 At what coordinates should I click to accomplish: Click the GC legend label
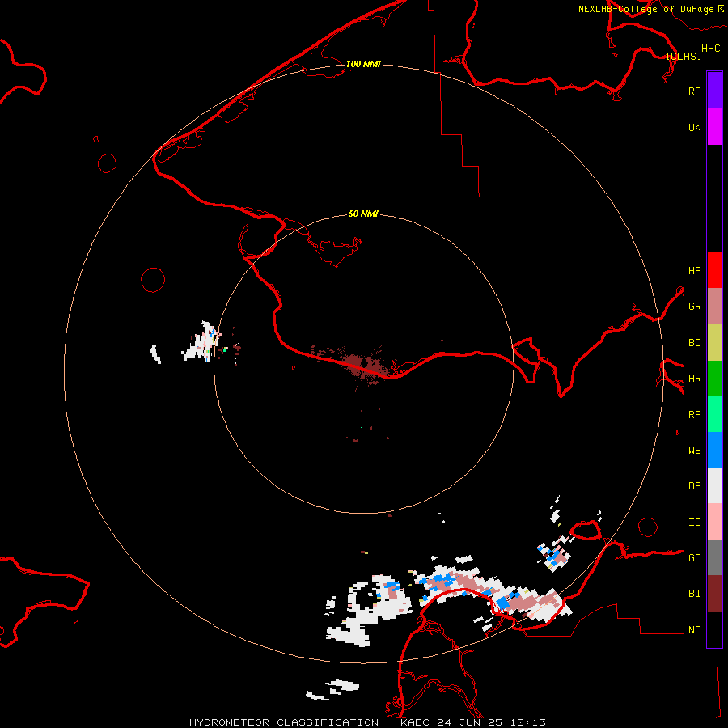click(694, 557)
